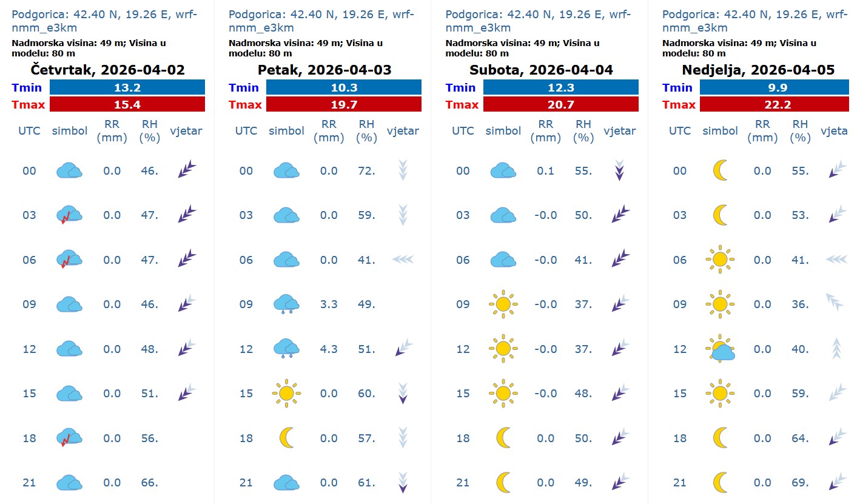The height and width of the screenshot is (504, 860).
Task: Click the sun icon at 09 UTC Subota
Action: tap(503, 304)
